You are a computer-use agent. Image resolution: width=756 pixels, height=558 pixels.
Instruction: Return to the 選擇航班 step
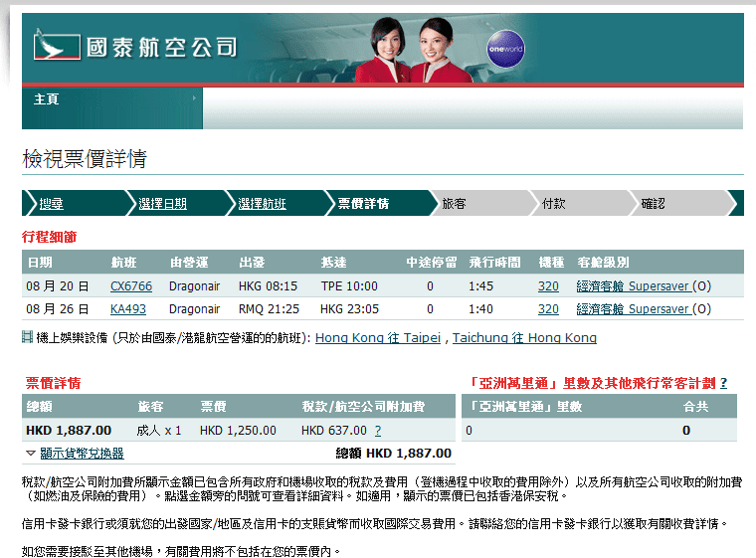click(x=262, y=204)
